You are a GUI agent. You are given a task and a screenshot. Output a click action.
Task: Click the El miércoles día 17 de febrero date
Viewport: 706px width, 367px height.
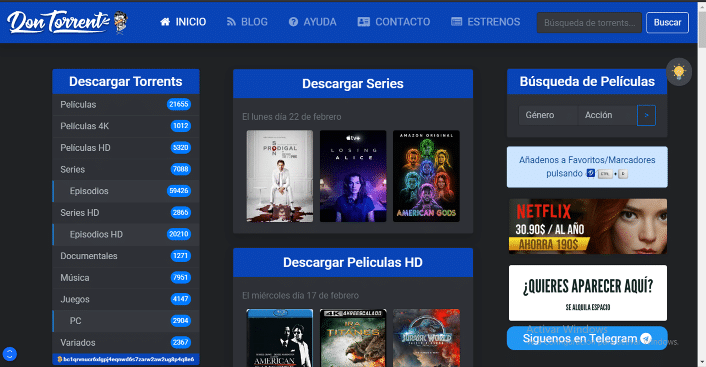point(300,295)
